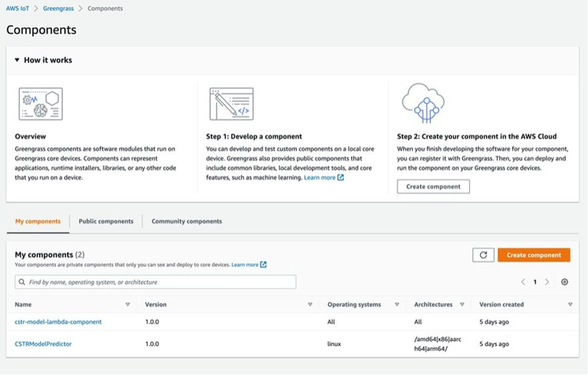This screenshot has width=588, height=375.
Task: Click the Overview heading
Action: (x=30, y=136)
